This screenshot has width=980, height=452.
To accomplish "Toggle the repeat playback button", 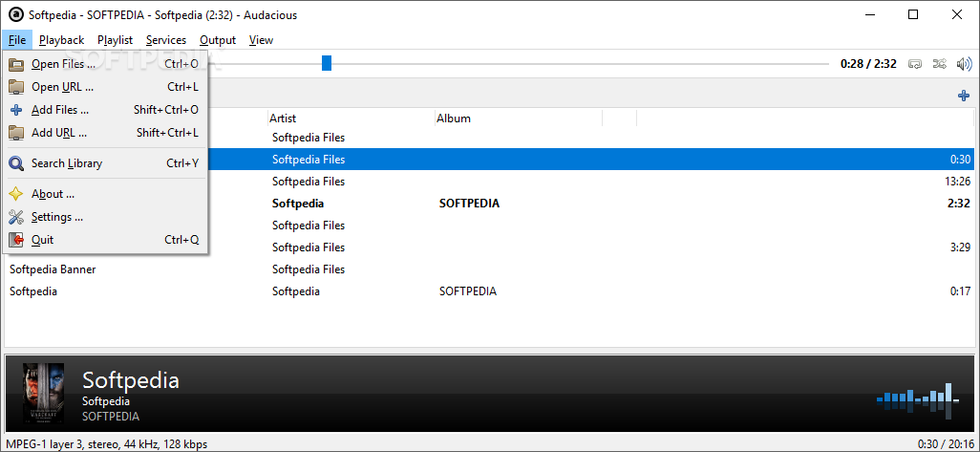I will point(915,64).
